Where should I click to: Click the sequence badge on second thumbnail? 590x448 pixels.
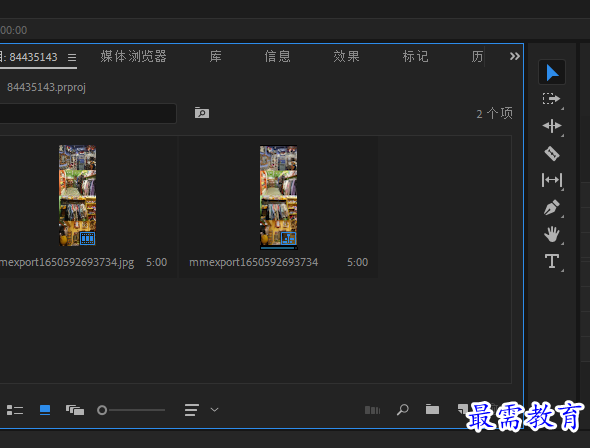click(x=289, y=238)
